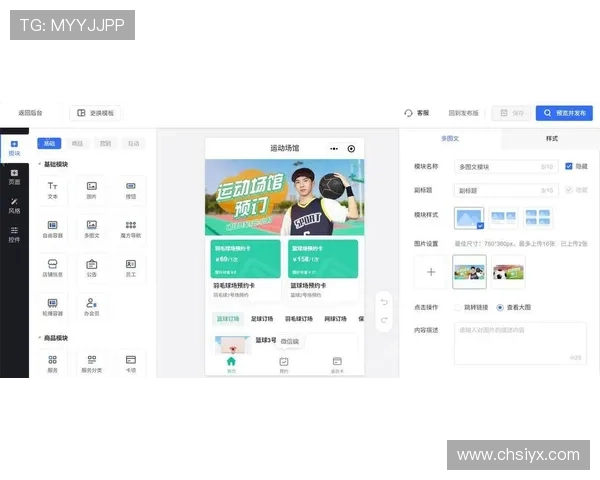Select 羽毛球订场 tab in preview
Screen dimensions: 600x480
tap(298, 319)
